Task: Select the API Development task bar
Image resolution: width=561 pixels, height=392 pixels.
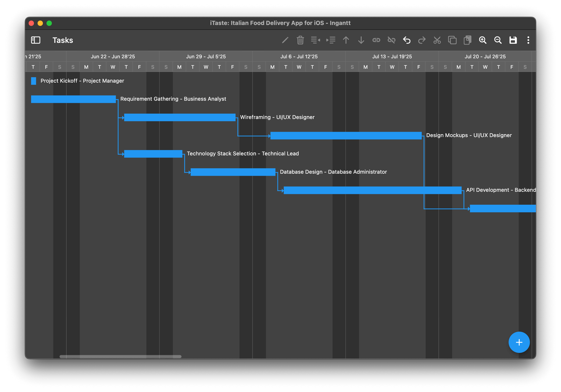Action: pyautogui.click(x=373, y=190)
